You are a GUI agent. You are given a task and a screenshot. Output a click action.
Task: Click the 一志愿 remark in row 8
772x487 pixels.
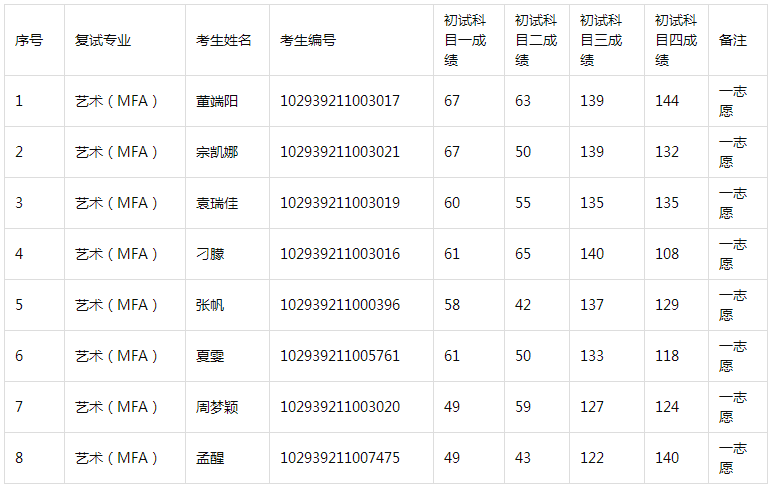coord(733,458)
